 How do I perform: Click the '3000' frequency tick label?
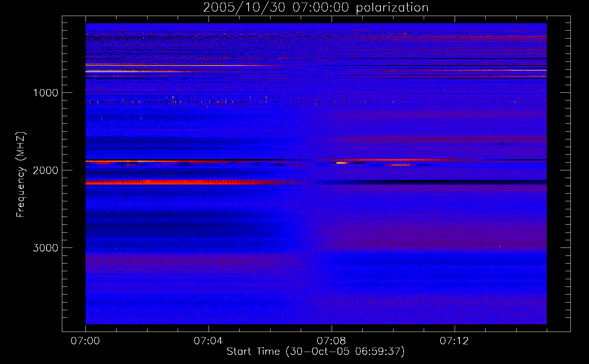pos(46,248)
